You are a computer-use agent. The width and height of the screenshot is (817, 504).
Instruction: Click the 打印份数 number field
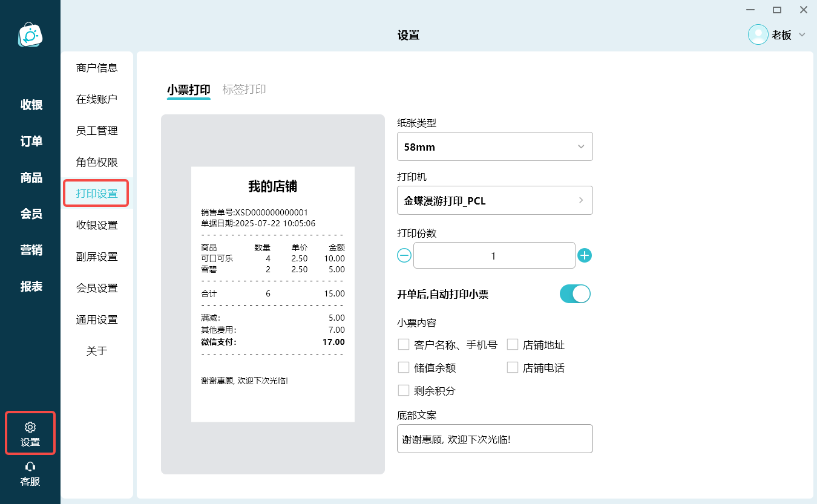coord(494,255)
